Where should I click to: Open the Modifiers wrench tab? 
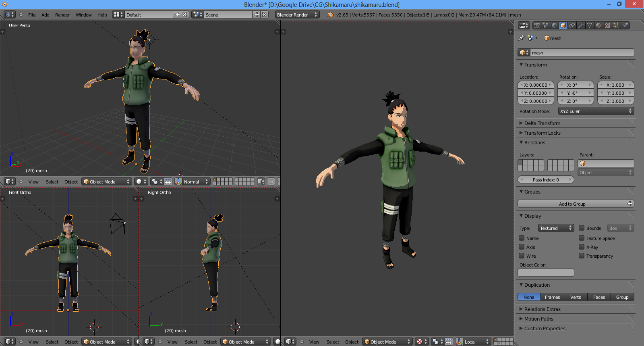pyautogui.click(x=581, y=25)
